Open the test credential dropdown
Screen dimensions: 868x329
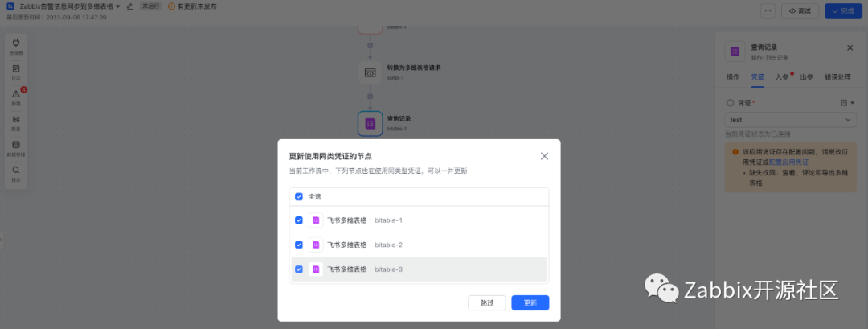(x=791, y=120)
